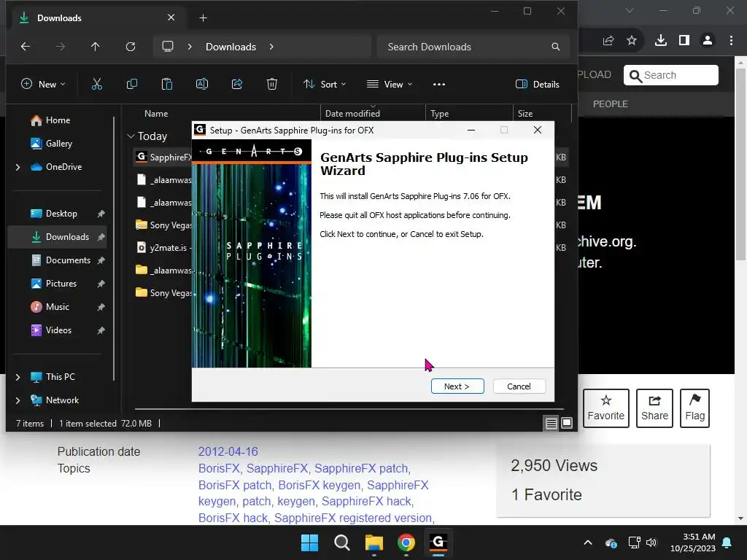Open Chrome profile avatar icon
747x560 pixels.
(708, 41)
